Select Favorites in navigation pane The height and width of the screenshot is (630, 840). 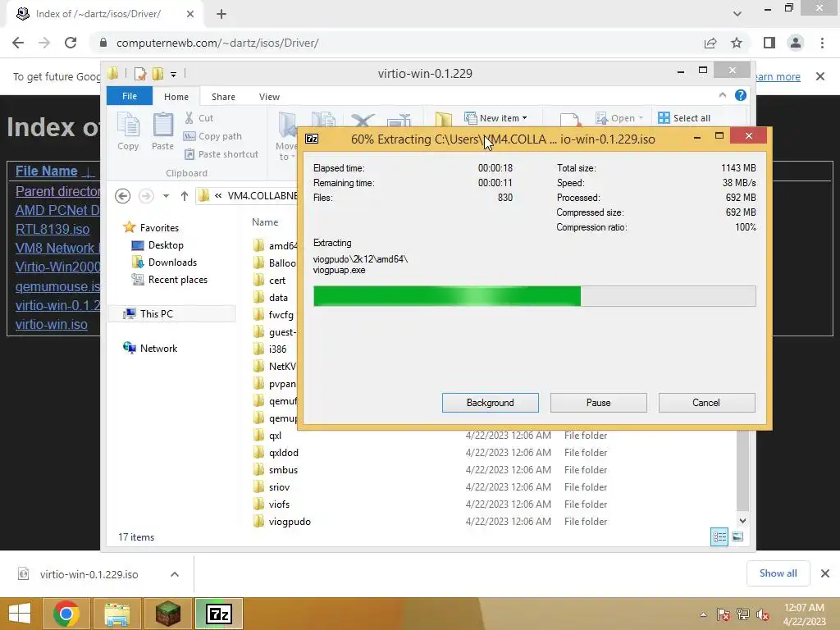[159, 228]
